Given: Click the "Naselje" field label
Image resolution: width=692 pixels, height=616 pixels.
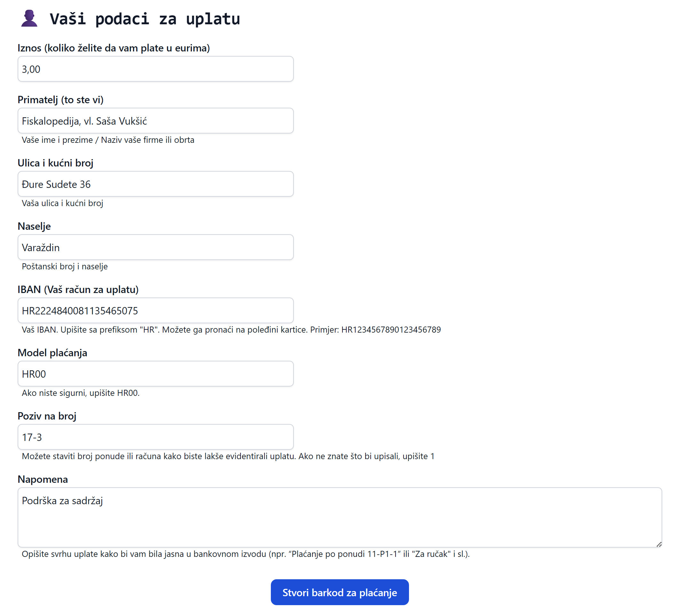Looking at the screenshot, I should (x=34, y=227).
